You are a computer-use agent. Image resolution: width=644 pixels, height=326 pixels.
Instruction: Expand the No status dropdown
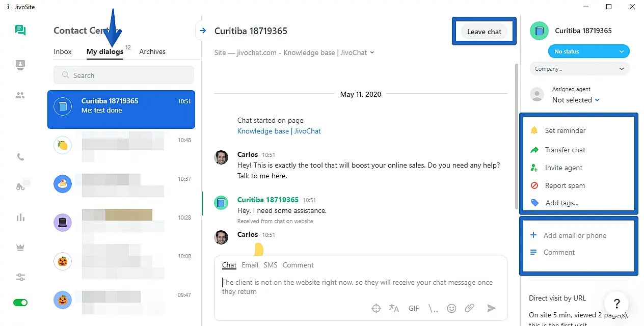point(588,51)
